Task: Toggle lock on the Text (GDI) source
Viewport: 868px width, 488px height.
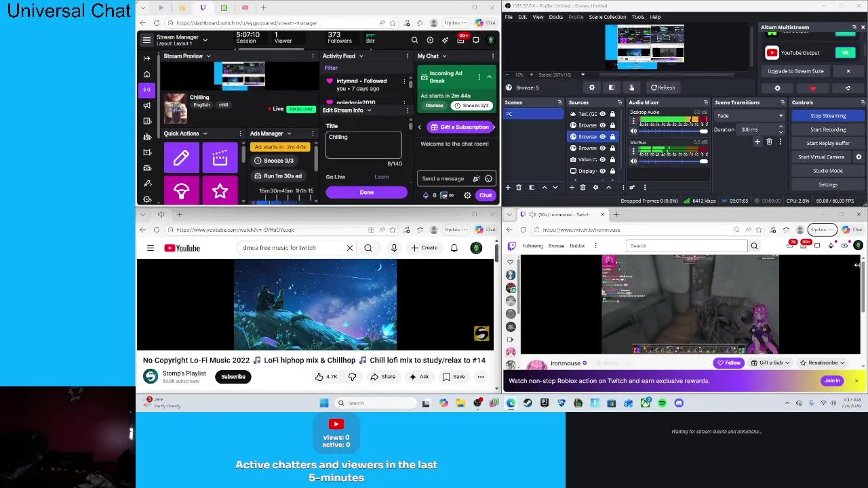Action: click(612, 114)
